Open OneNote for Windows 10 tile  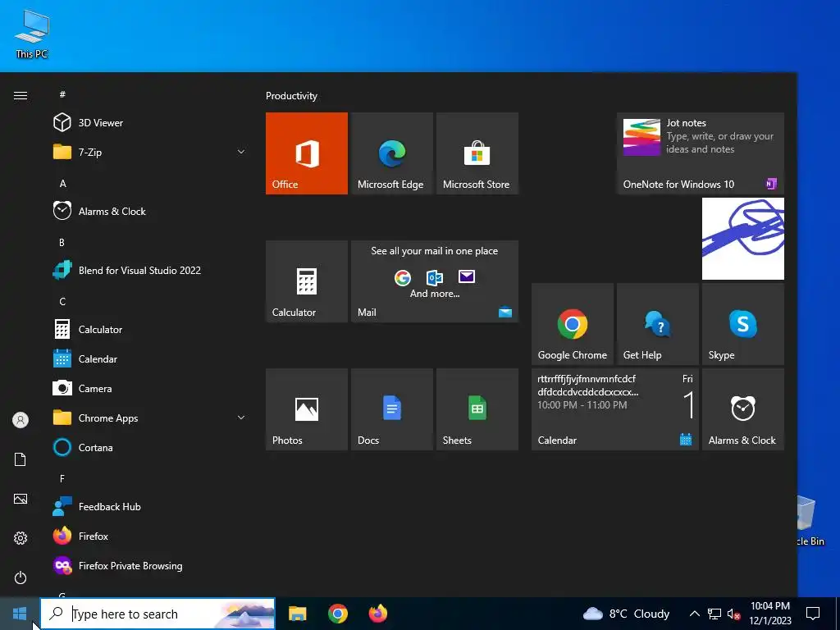click(x=701, y=153)
